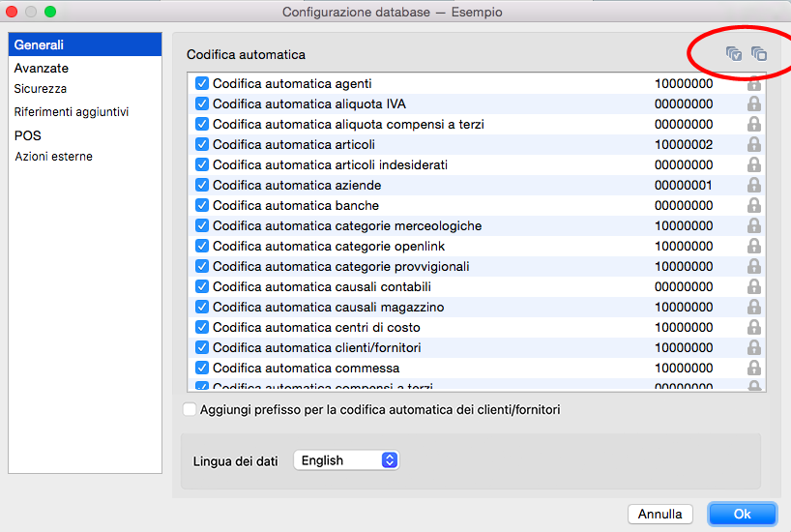Image resolution: width=791 pixels, height=532 pixels.
Task: Click code value 00000001 for aziende
Action: (x=684, y=186)
